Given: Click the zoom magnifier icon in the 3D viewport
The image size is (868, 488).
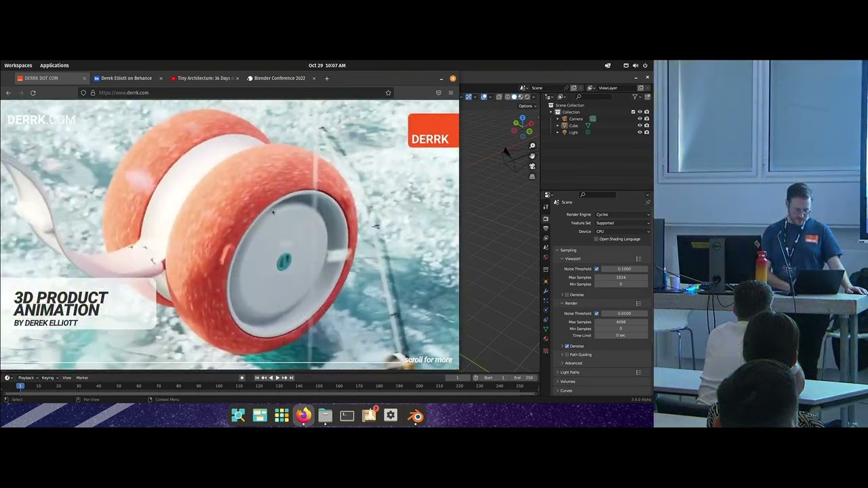Looking at the screenshot, I should tap(532, 146).
